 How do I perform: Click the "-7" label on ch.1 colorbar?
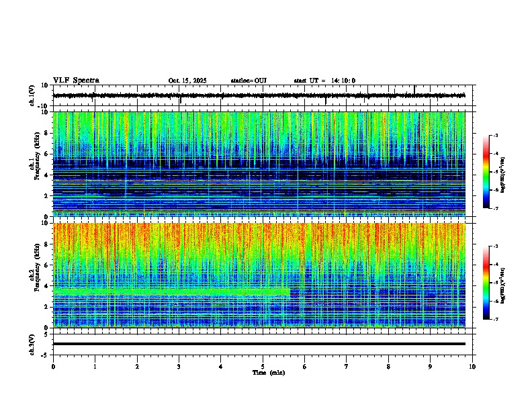[495, 208]
